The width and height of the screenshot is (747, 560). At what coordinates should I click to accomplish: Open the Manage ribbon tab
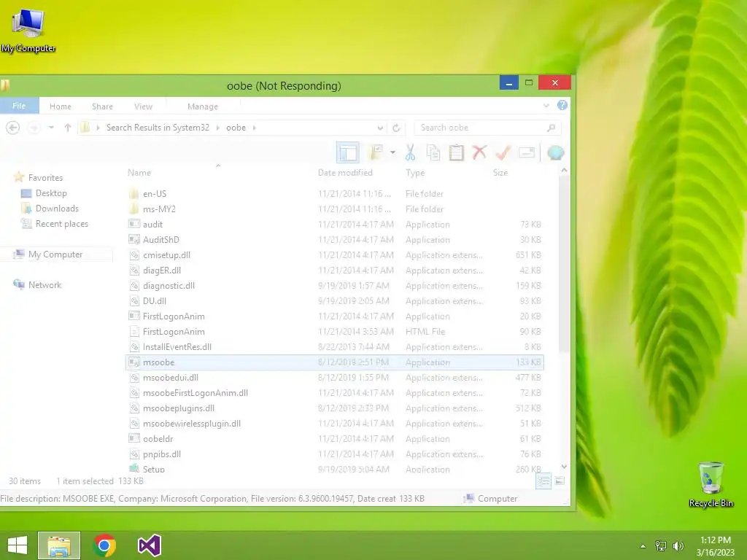coord(203,106)
